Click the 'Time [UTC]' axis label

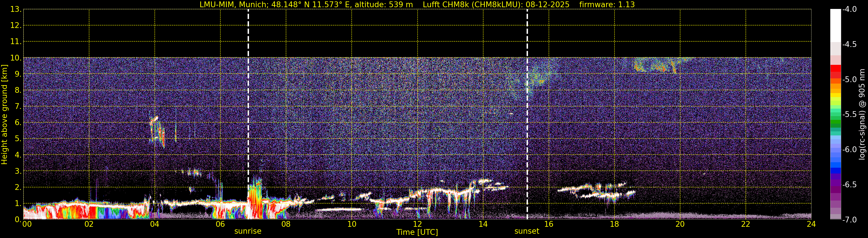coord(417,232)
